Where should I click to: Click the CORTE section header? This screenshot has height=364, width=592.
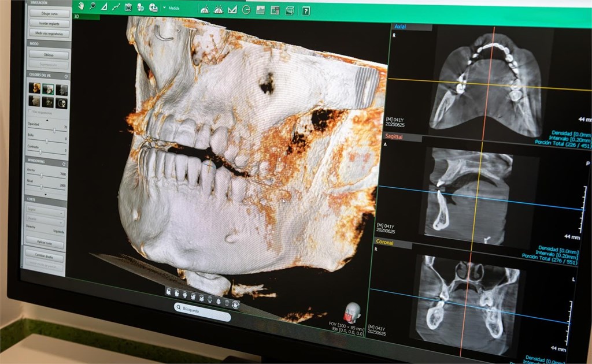[31, 199]
